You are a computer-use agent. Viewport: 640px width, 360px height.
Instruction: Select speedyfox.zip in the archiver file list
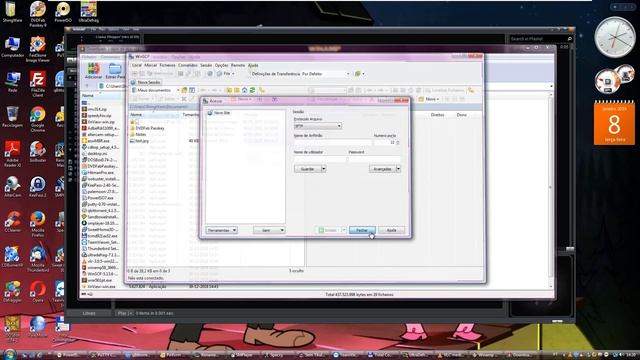coord(98,116)
